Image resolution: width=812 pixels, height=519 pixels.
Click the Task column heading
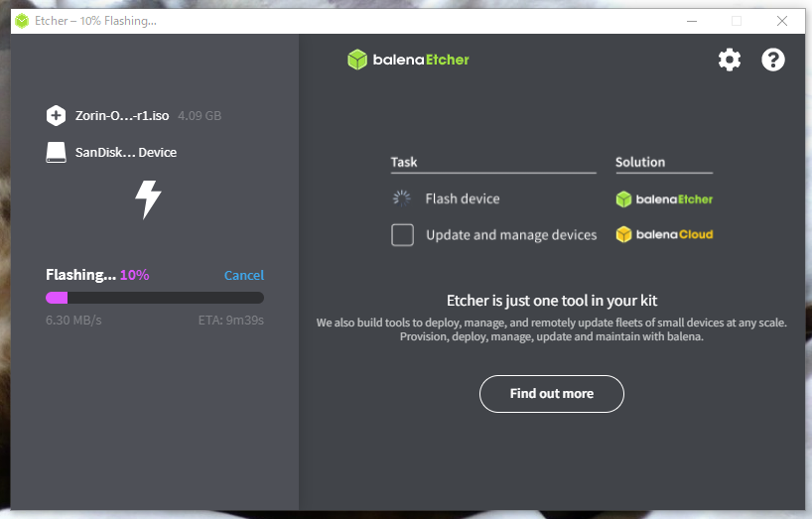click(x=404, y=162)
